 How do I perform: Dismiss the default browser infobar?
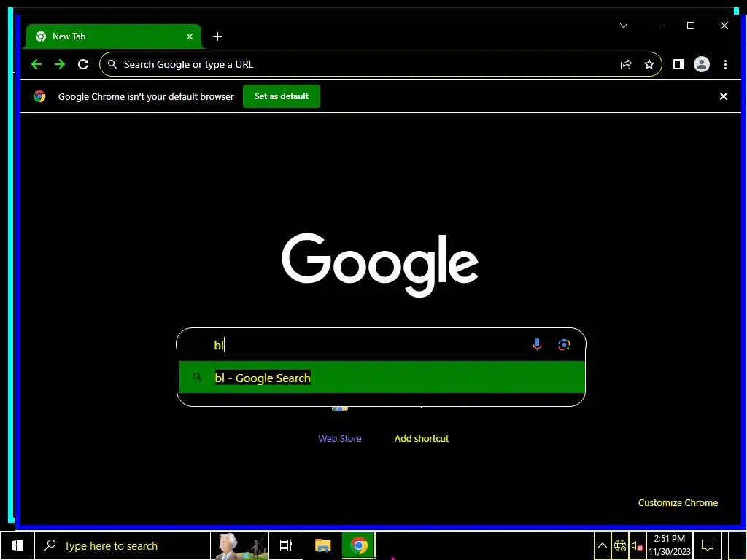pos(723,96)
